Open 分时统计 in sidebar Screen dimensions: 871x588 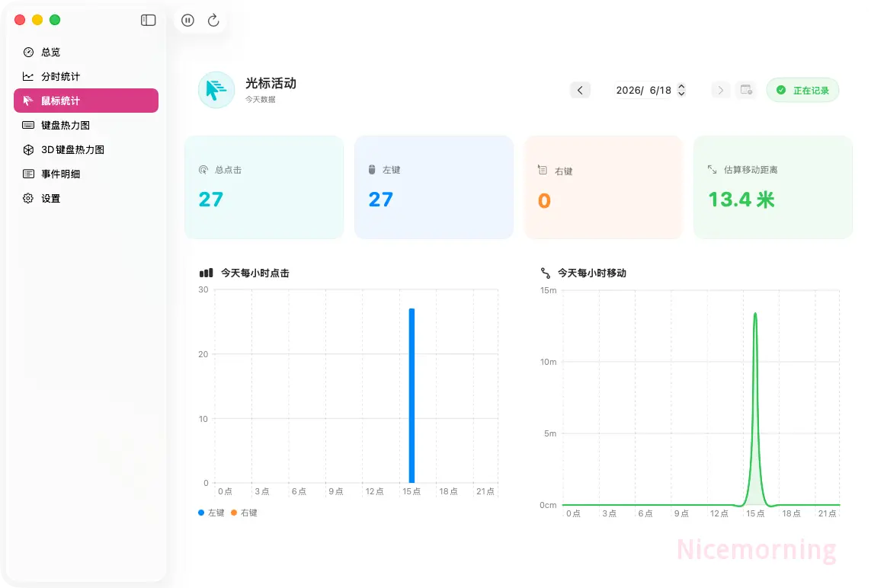point(86,77)
